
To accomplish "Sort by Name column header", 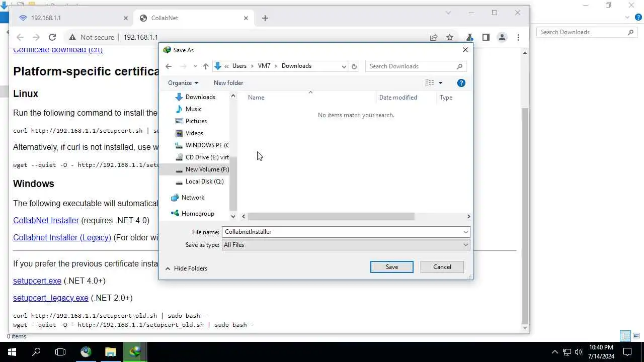I will click(256, 98).
